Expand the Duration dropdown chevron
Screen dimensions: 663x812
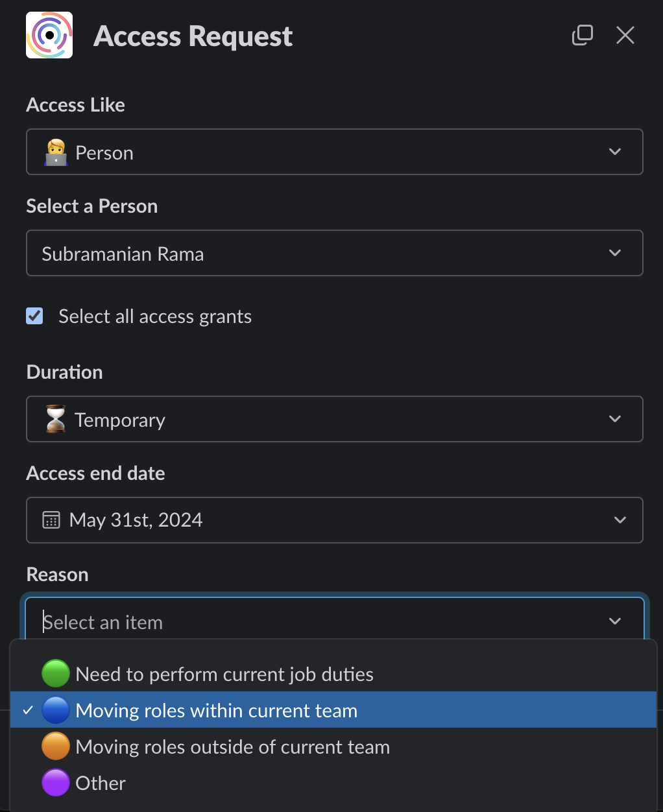[615, 419]
